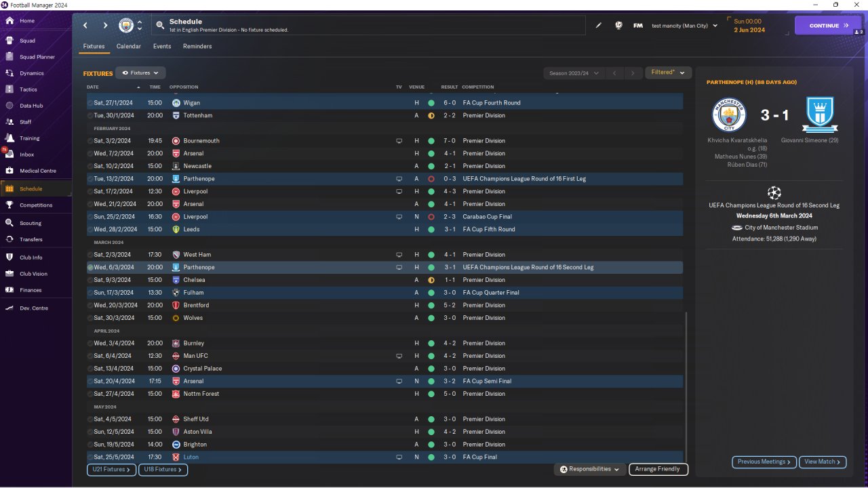Screen dimensions: 868x488
Task: Go forward with the right arrow
Action: coord(105,26)
